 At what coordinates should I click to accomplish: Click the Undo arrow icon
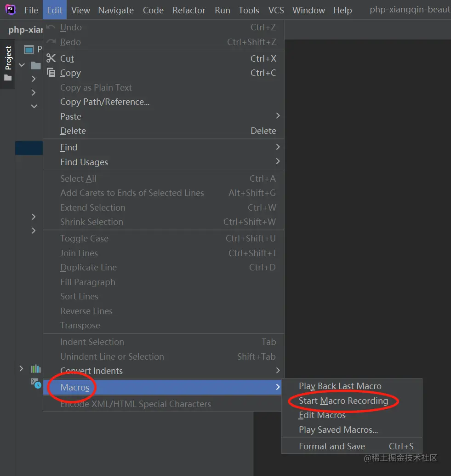click(51, 27)
